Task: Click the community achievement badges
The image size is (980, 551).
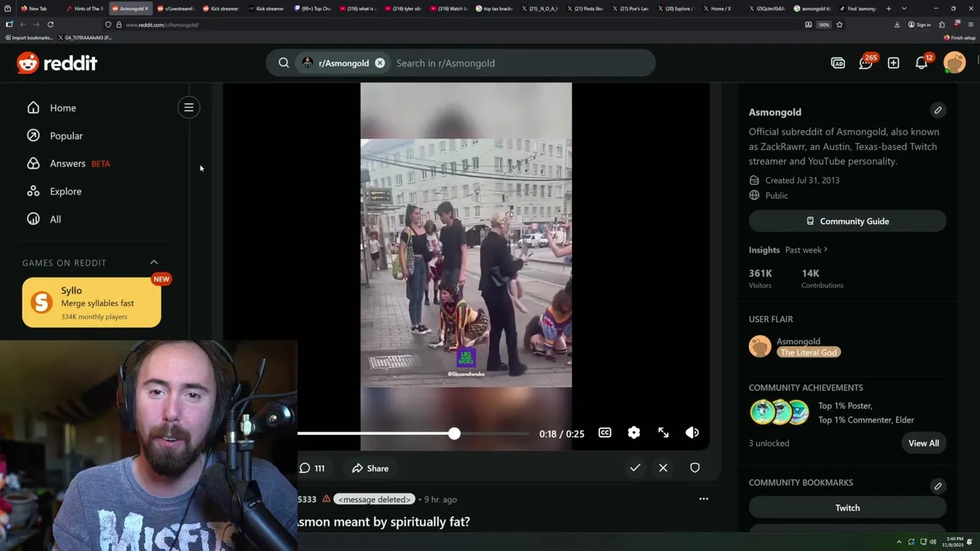Action: (x=779, y=412)
